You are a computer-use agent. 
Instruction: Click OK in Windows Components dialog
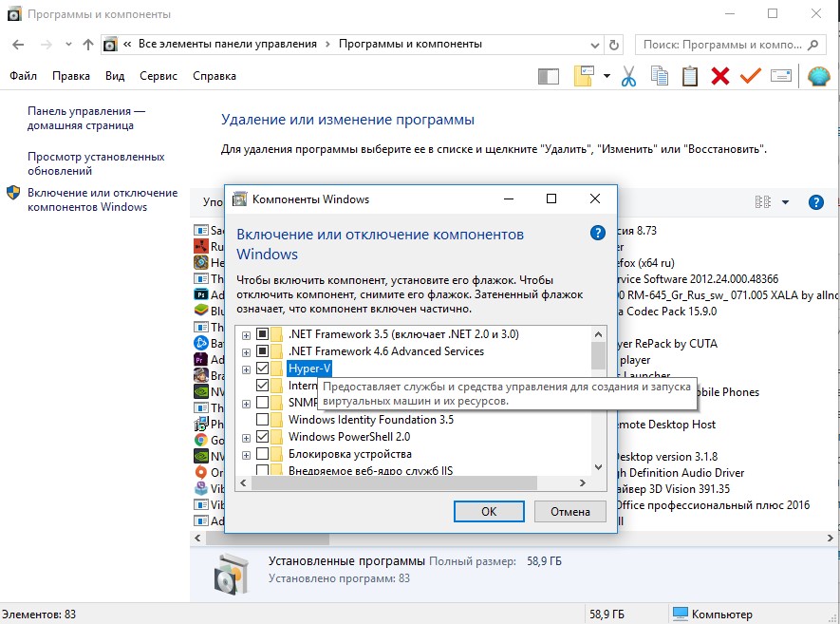point(489,511)
